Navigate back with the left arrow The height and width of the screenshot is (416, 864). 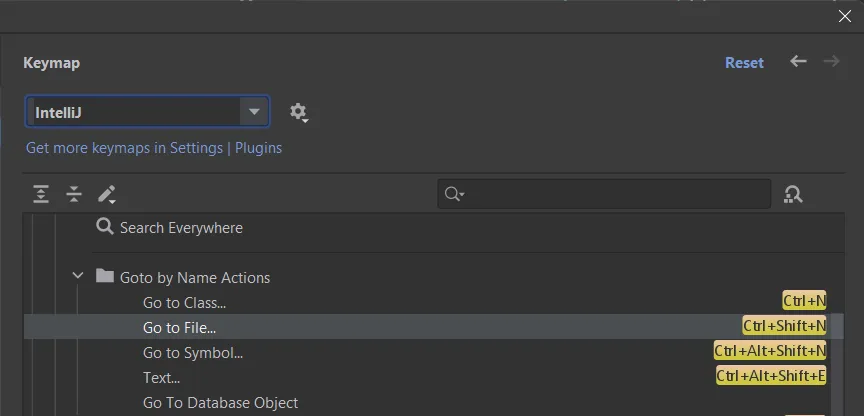pos(798,62)
